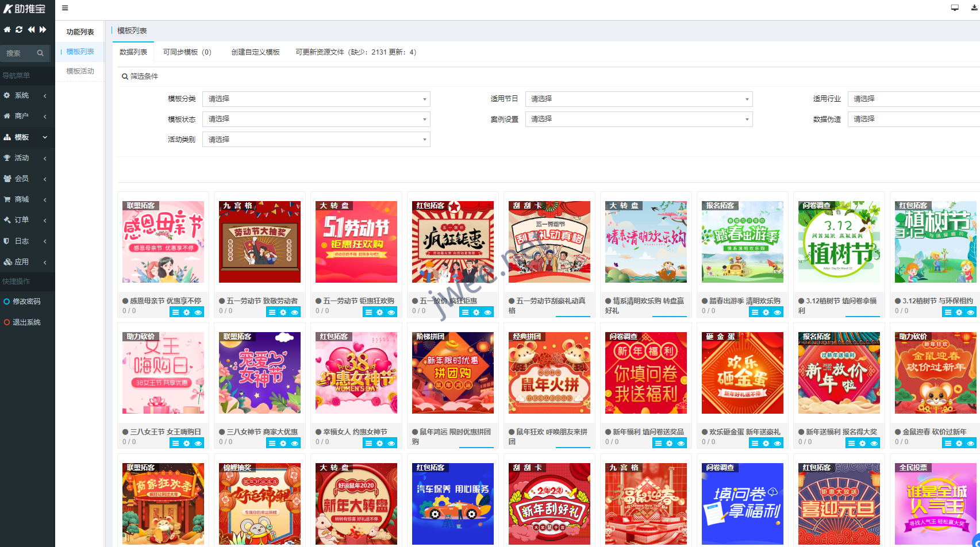Image resolution: width=980 pixels, height=547 pixels.
Task: Click the fast-forward arrows icon
Action: pos(43,29)
